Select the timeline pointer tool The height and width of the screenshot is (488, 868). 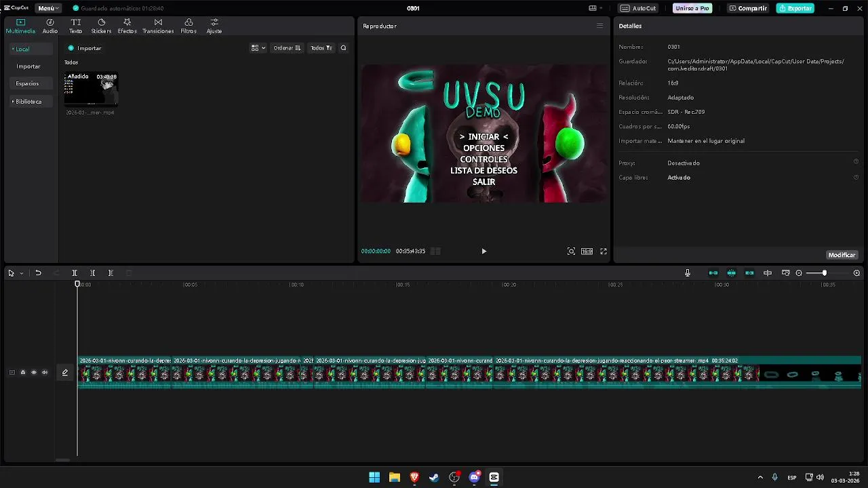pyautogui.click(x=11, y=273)
